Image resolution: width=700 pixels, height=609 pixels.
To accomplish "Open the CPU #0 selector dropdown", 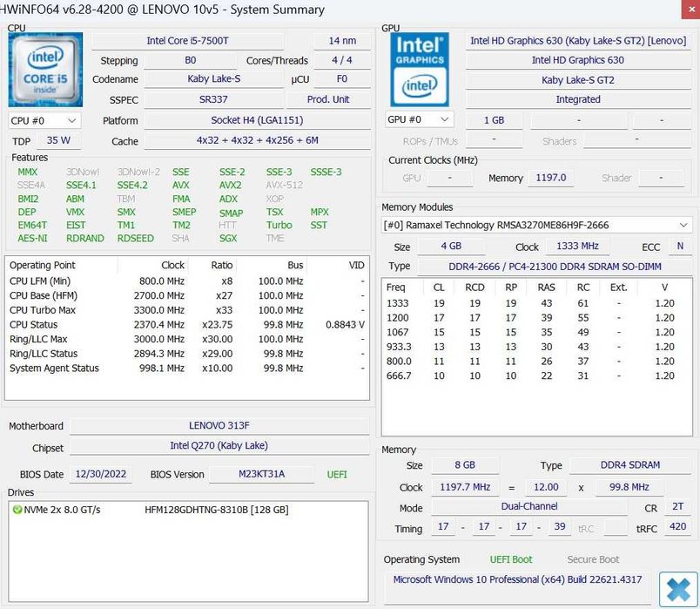I will (44, 120).
